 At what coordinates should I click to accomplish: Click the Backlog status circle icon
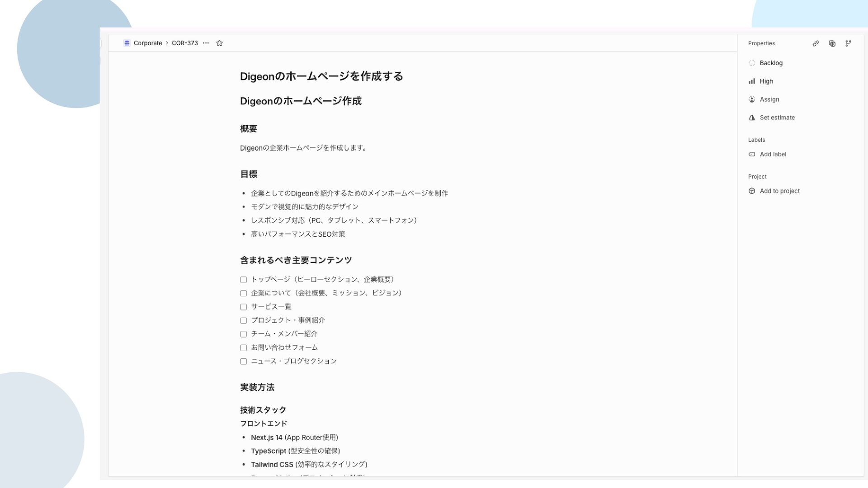752,63
